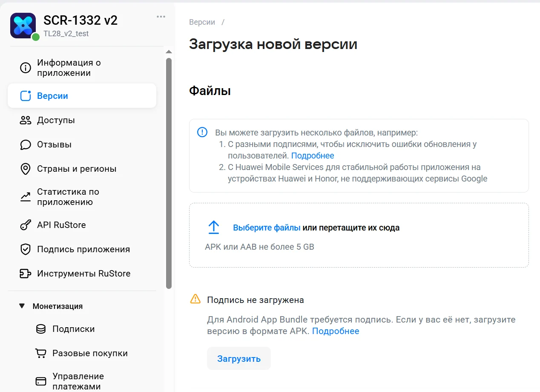The height and width of the screenshot is (392, 540).
Task: Open Статистика по приложению page
Action: [x=82, y=197]
